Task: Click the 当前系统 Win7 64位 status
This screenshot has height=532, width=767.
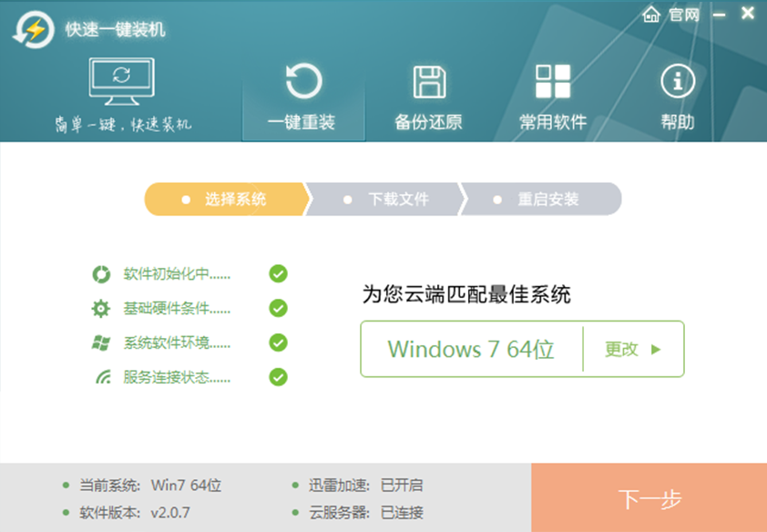Action: coord(142,485)
